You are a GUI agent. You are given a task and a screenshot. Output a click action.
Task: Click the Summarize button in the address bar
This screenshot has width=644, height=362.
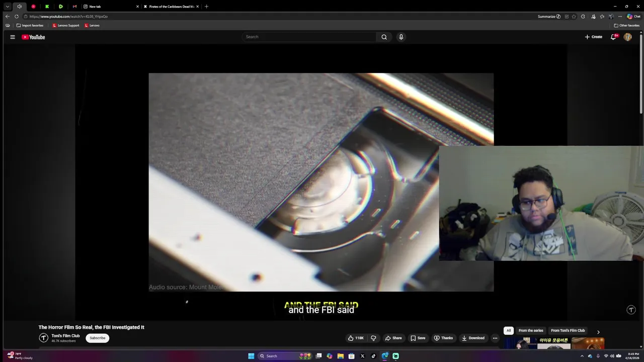549,17
